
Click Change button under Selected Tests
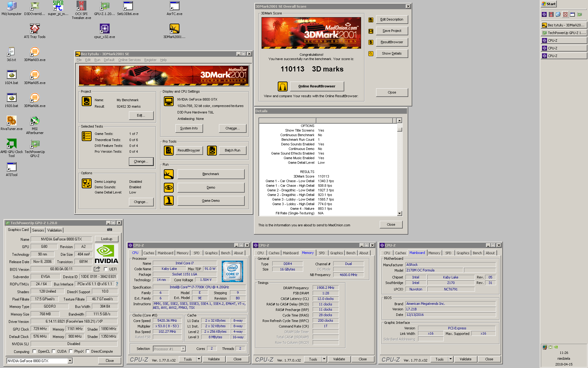pos(141,162)
